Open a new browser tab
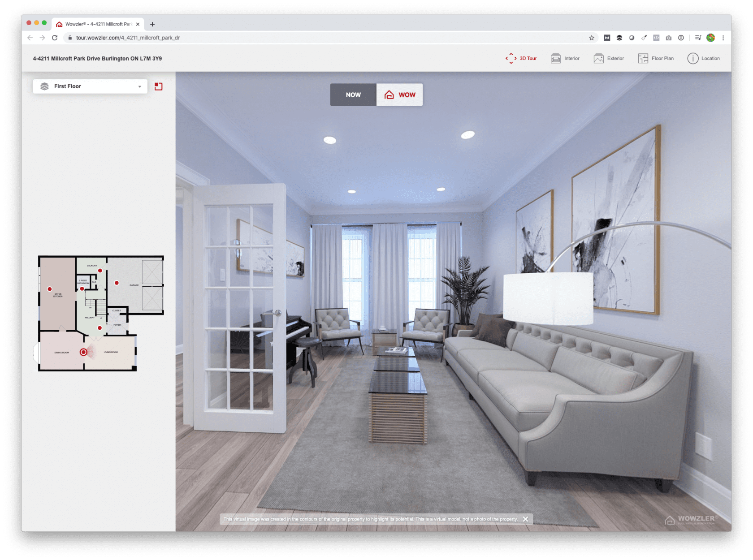Screen dimensions: 753x560 tap(152, 24)
